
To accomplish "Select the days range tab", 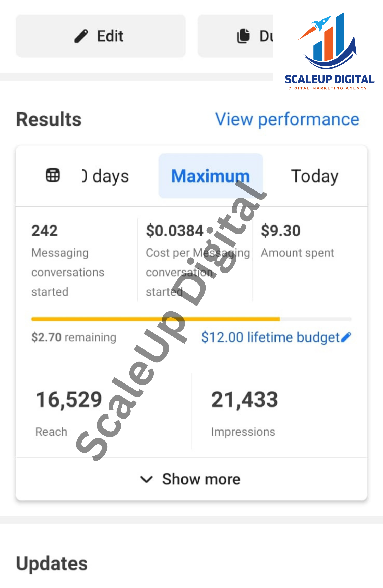I will (x=106, y=176).
